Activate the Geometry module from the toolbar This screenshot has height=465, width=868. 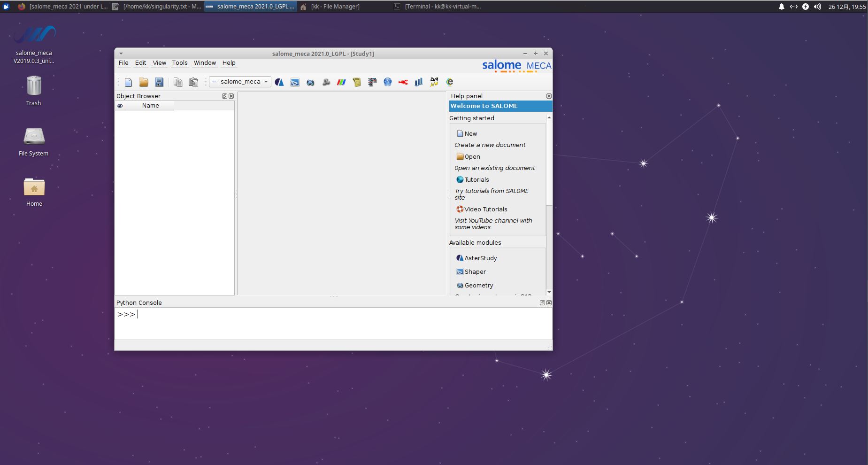pyautogui.click(x=310, y=82)
